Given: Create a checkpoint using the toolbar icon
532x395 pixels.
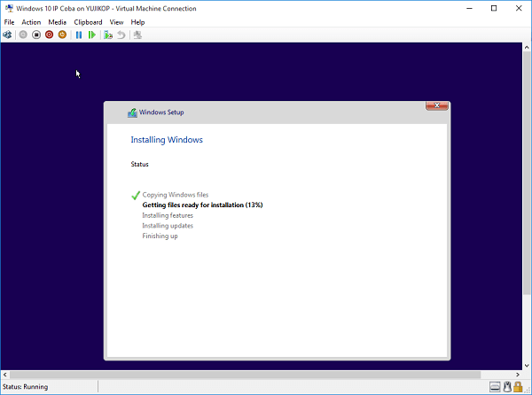Looking at the screenshot, I should (x=108, y=35).
